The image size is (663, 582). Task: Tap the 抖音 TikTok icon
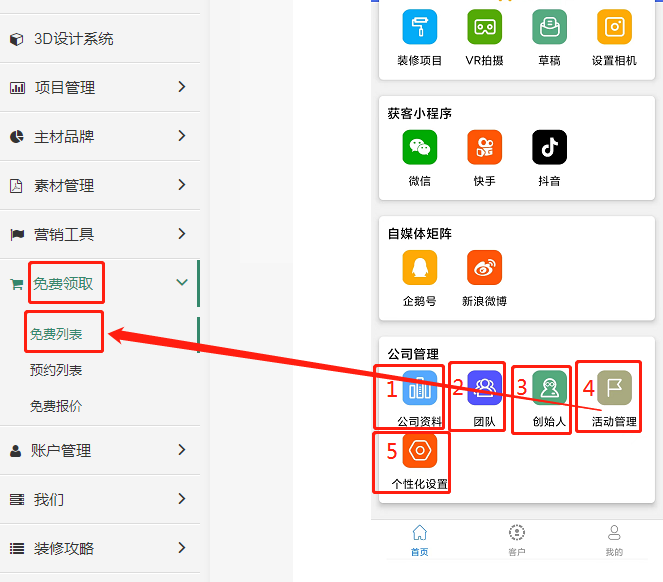click(549, 147)
